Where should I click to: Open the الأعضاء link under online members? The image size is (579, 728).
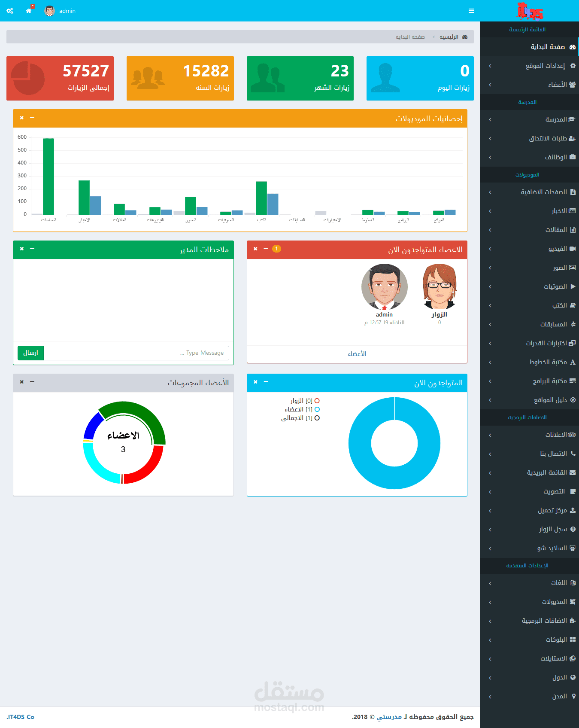click(x=357, y=354)
